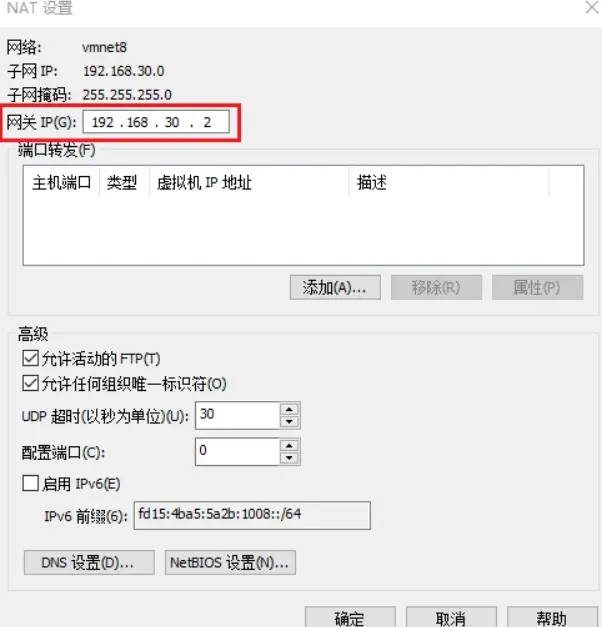This screenshot has height=627, width=602.
Task: Confirm with the 确定 button
Action: 350,618
